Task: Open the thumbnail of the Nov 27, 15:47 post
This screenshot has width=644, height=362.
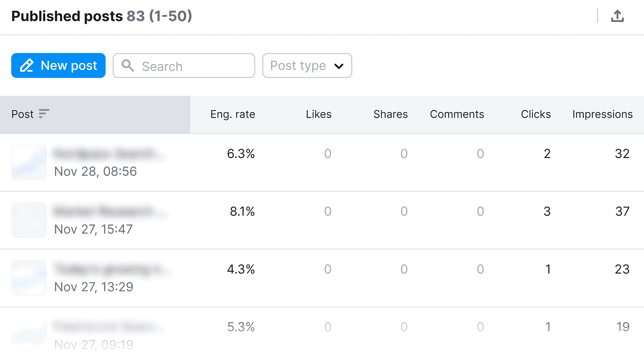Action: (29, 220)
